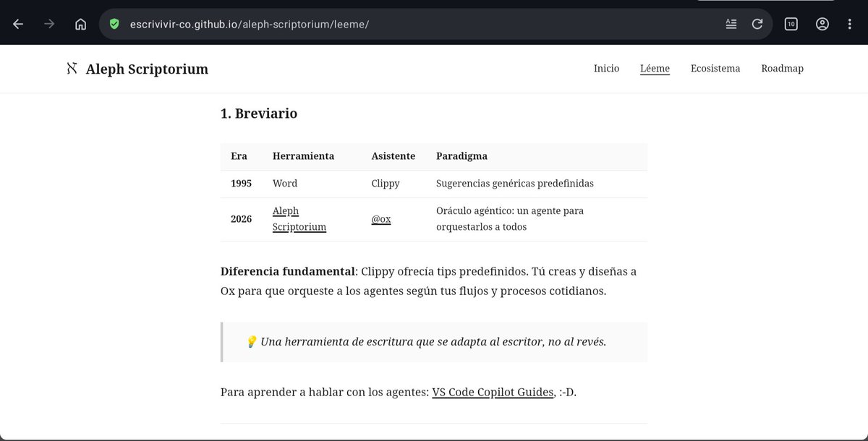Open the Roadmap navigation item

[x=782, y=69]
